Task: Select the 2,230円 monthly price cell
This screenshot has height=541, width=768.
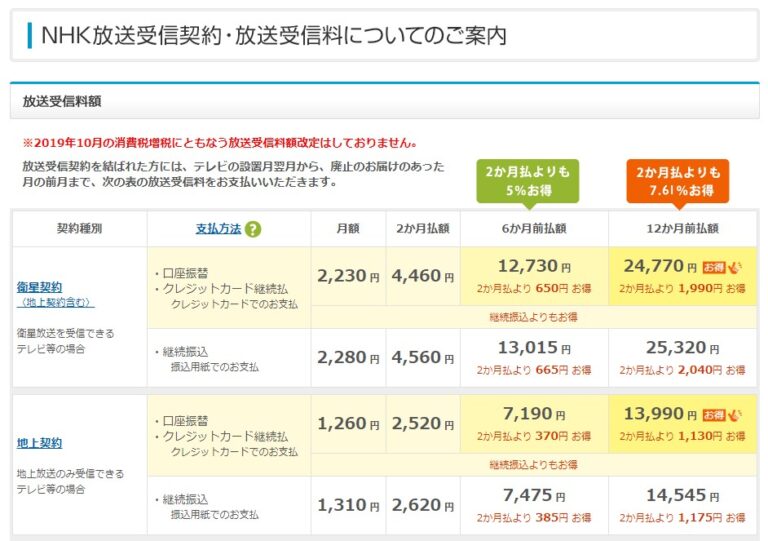Action: click(x=348, y=276)
